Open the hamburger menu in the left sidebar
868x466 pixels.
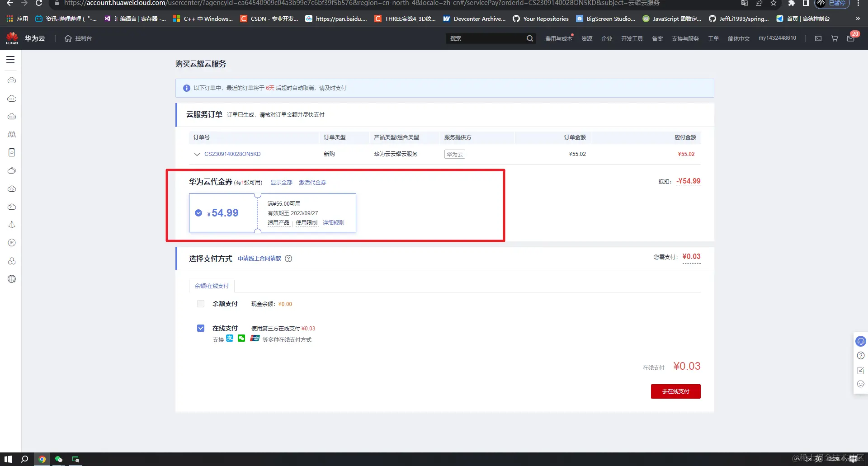pyautogui.click(x=10, y=60)
